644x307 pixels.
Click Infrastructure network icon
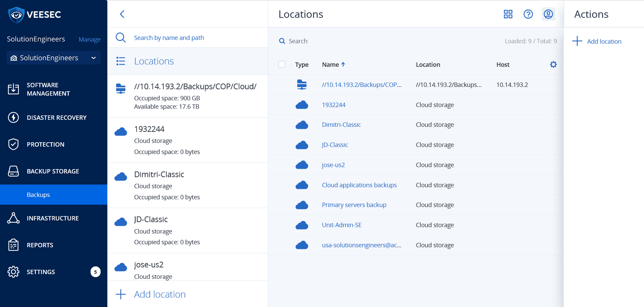click(13, 218)
